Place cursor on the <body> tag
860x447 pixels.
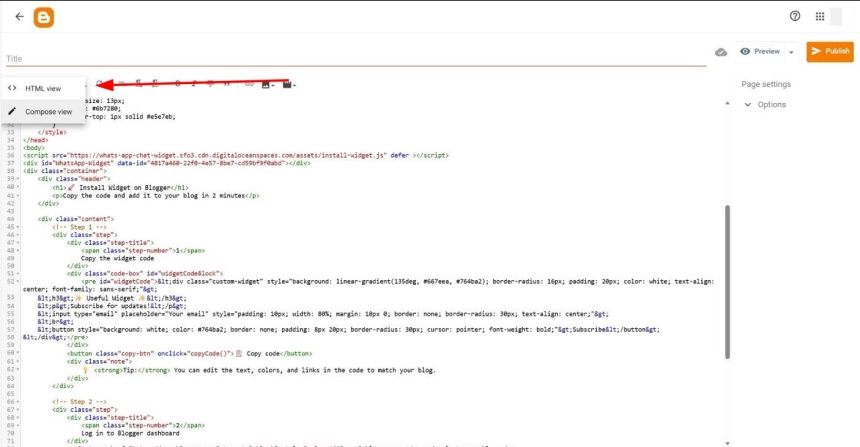click(34, 148)
